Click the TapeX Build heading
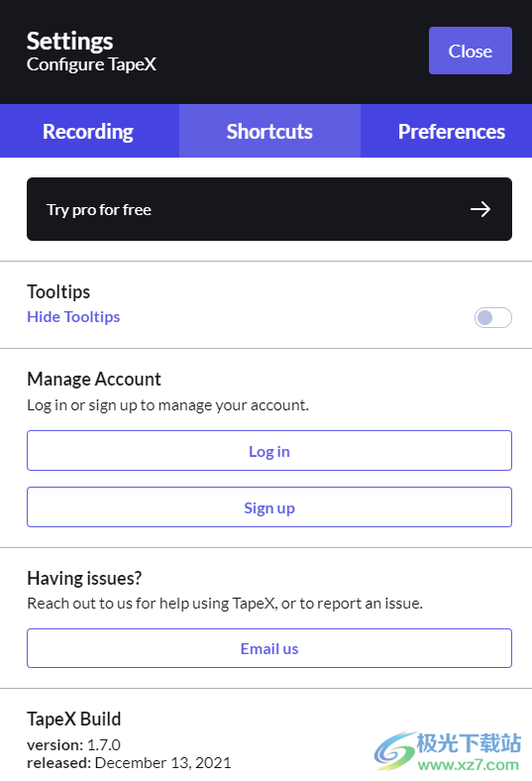 coord(74,719)
